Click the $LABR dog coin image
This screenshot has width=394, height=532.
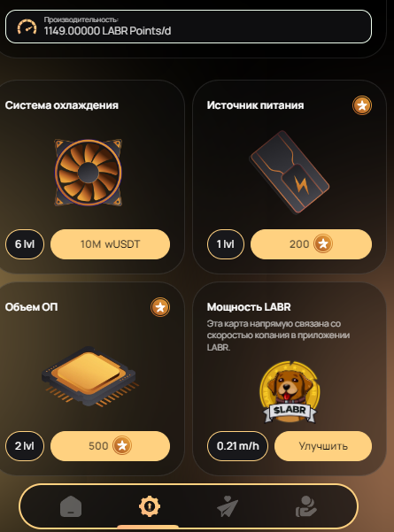click(290, 392)
